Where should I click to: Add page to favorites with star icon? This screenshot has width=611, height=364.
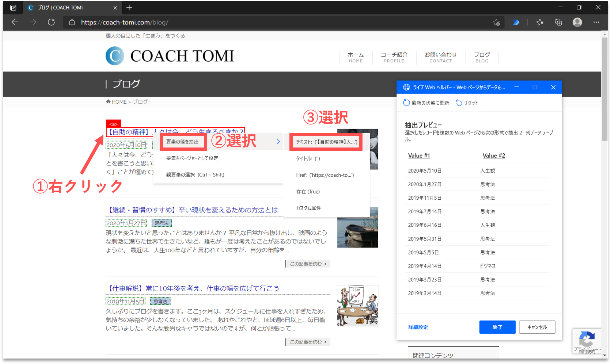pyautogui.click(x=496, y=22)
